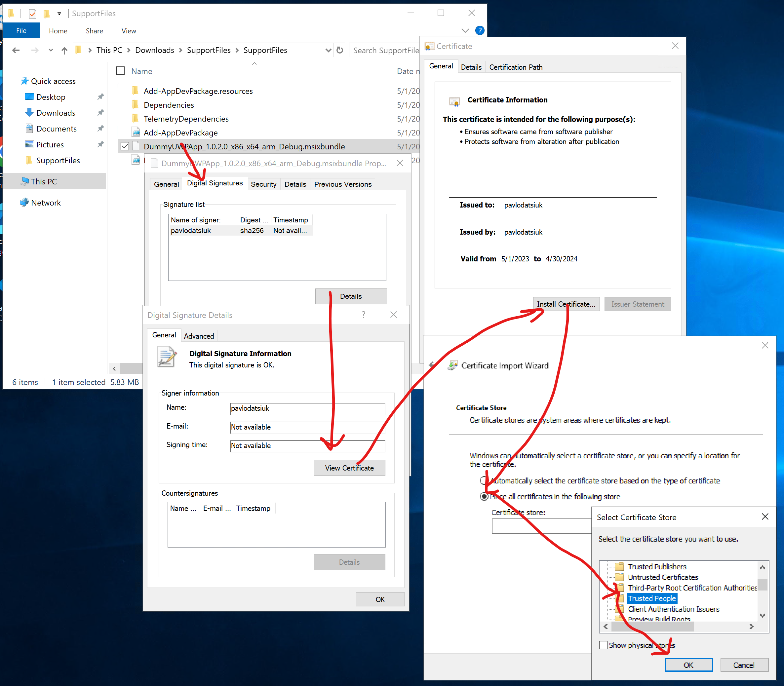The height and width of the screenshot is (686, 784).
Task: Uncheck the DummyUWPApp msixbundle file checkbox
Action: (x=125, y=146)
